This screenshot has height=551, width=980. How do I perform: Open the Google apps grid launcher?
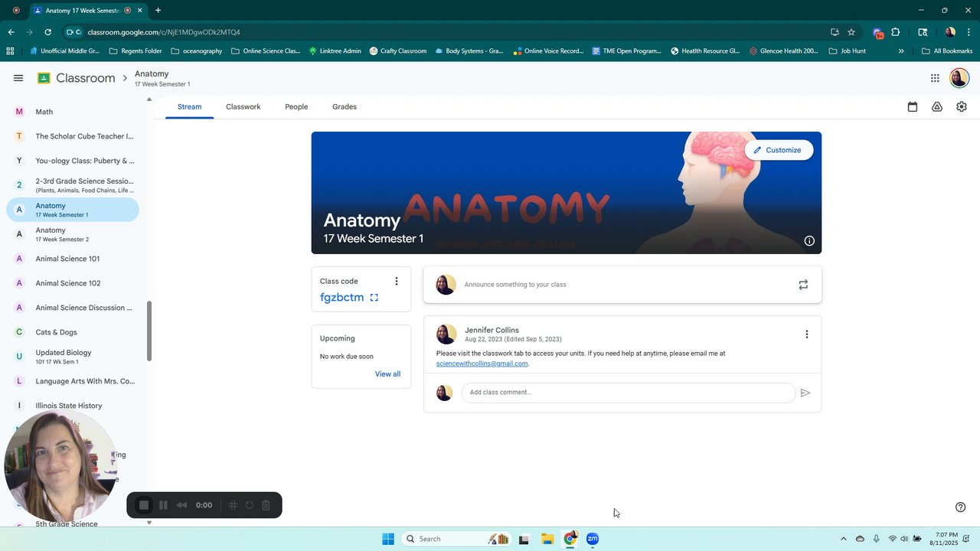[935, 78]
